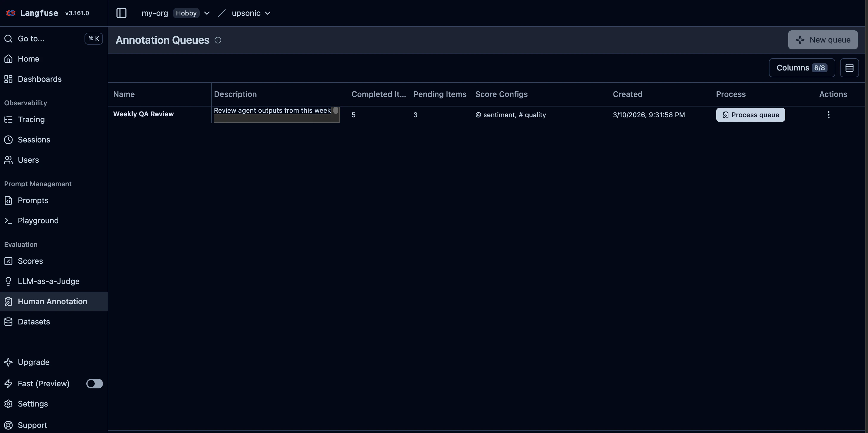Collapse the sidebar with the panel icon
The height and width of the screenshot is (433, 868).
(x=121, y=13)
